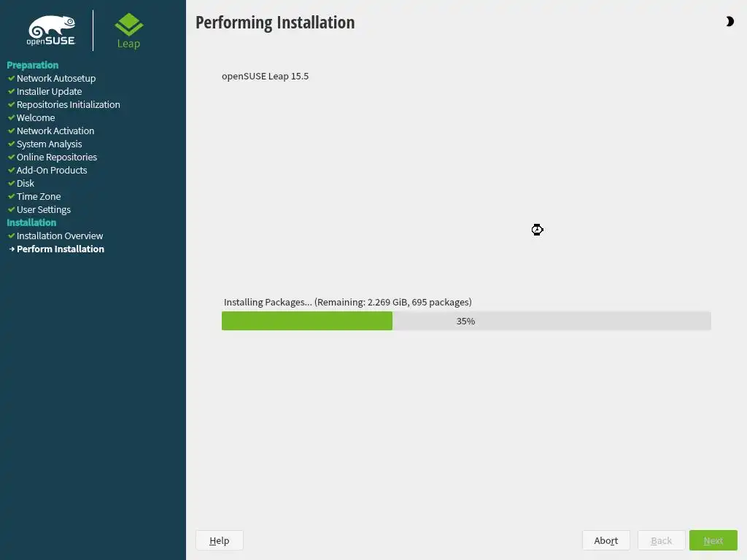
Task: Click the disabled Back button
Action: (x=661, y=540)
